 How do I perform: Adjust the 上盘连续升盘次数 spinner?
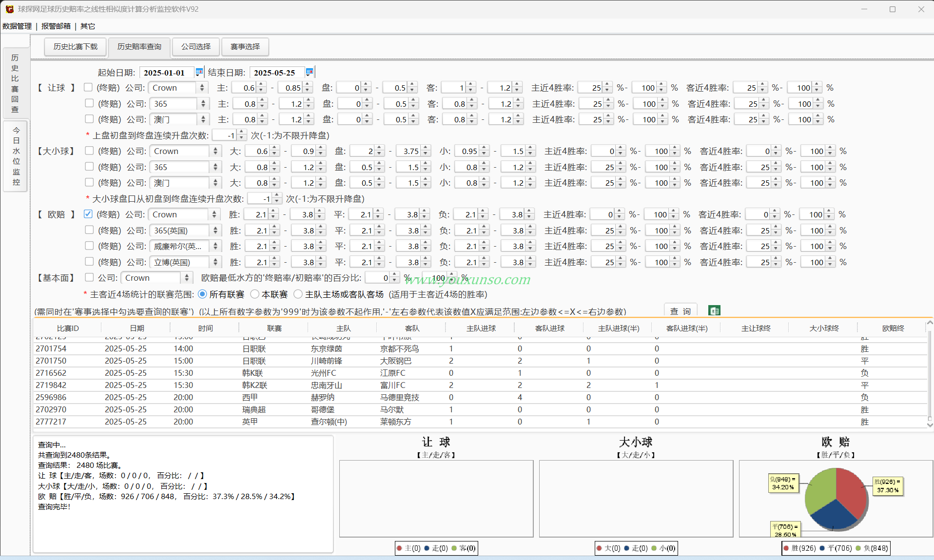pos(241,135)
